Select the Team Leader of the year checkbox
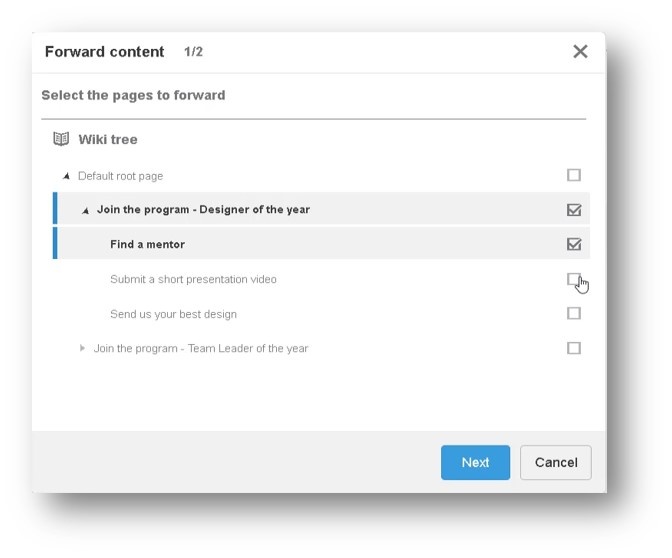This screenshot has width=672, height=558. coord(574,348)
